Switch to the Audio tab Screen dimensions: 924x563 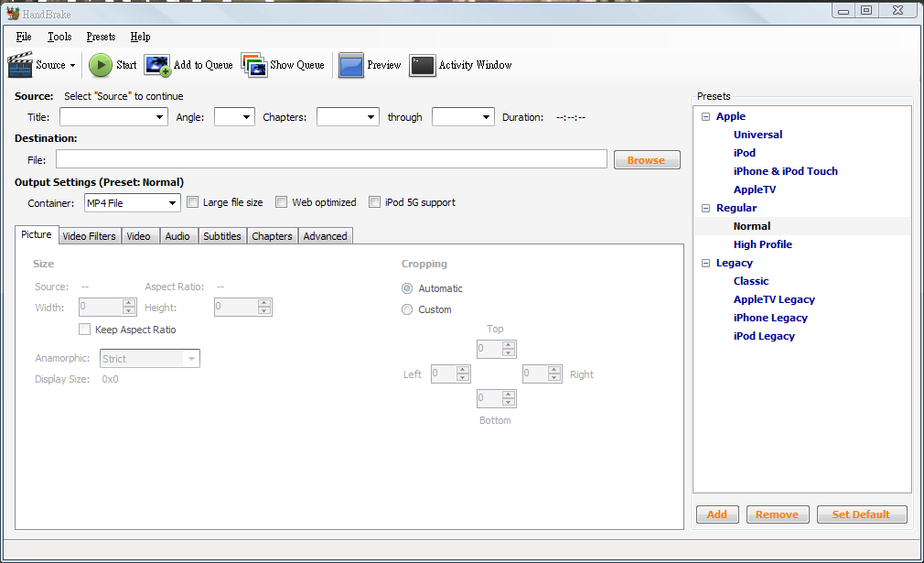[177, 236]
